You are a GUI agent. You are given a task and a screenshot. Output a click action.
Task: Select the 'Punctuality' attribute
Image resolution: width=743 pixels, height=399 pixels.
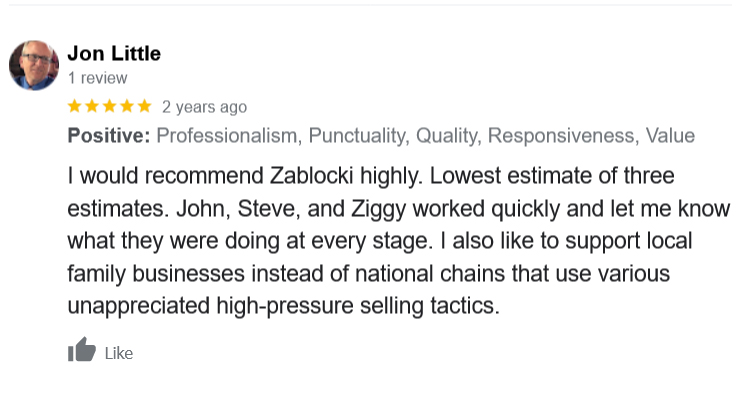[x=359, y=136]
